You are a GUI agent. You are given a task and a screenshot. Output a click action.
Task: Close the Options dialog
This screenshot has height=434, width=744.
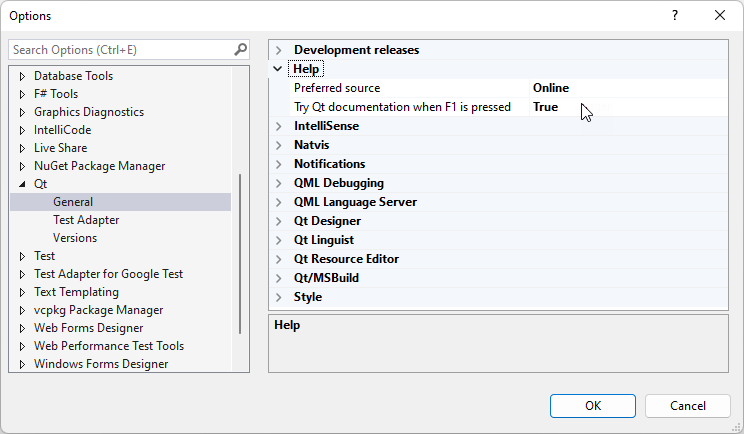click(x=720, y=16)
